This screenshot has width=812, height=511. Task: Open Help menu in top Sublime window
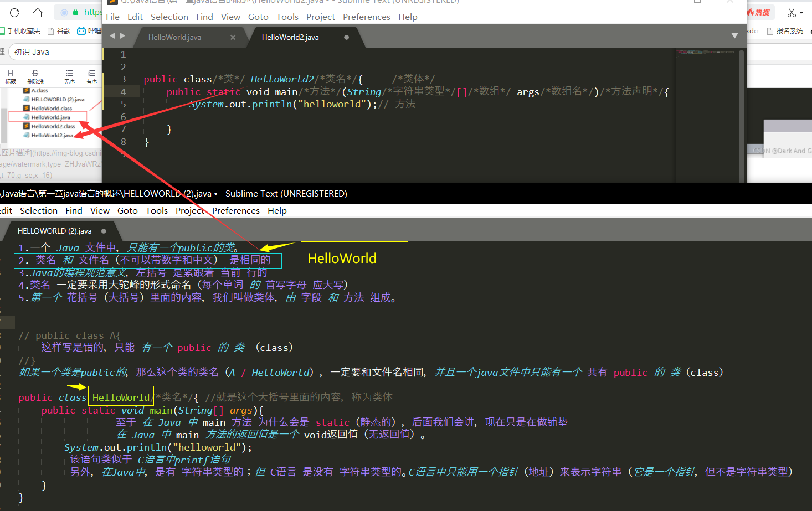[408, 17]
